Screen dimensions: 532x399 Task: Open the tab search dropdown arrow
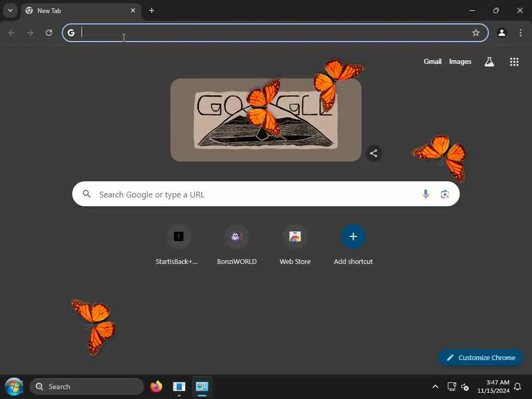click(x=10, y=10)
